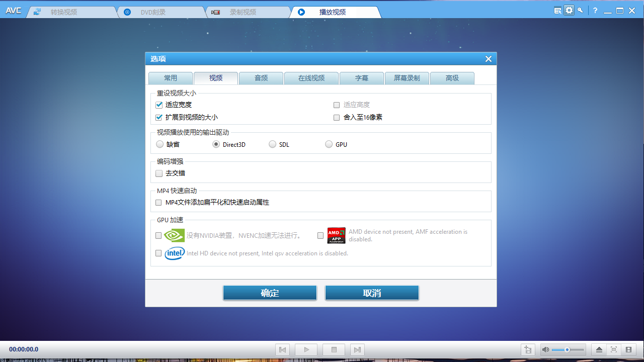Click the add-video-to-playlist icon
The width and height of the screenshot is (644, 362).
tap(528, 349)
